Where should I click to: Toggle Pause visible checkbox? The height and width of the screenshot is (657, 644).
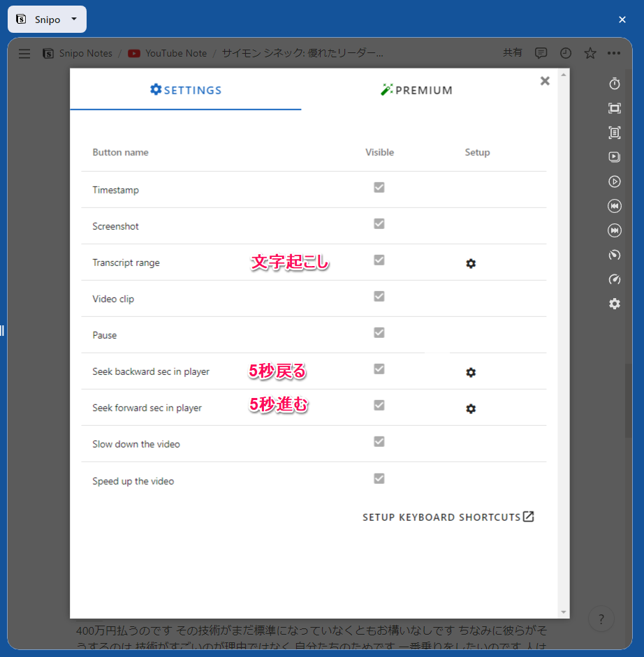point(379,333)
